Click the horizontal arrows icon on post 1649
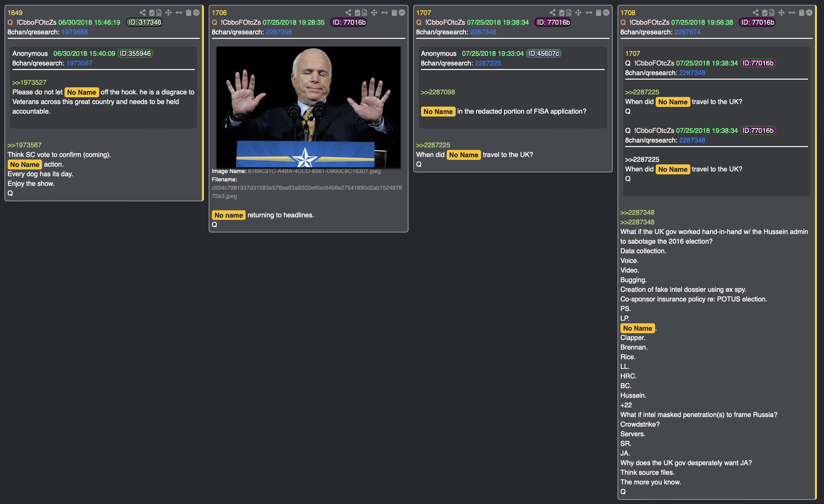The width and height of the screenshot is (824, 504). [179, 13]
